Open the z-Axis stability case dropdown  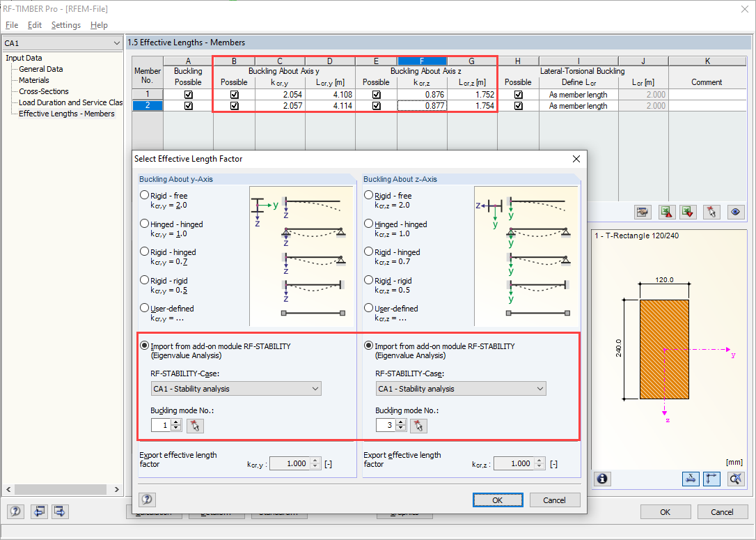click(539, 388)
